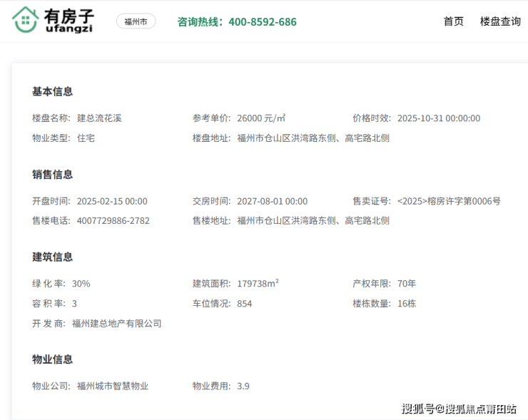Click the developer 福州建总地产有限公司
Screen dimensions: 528x420
116,324
